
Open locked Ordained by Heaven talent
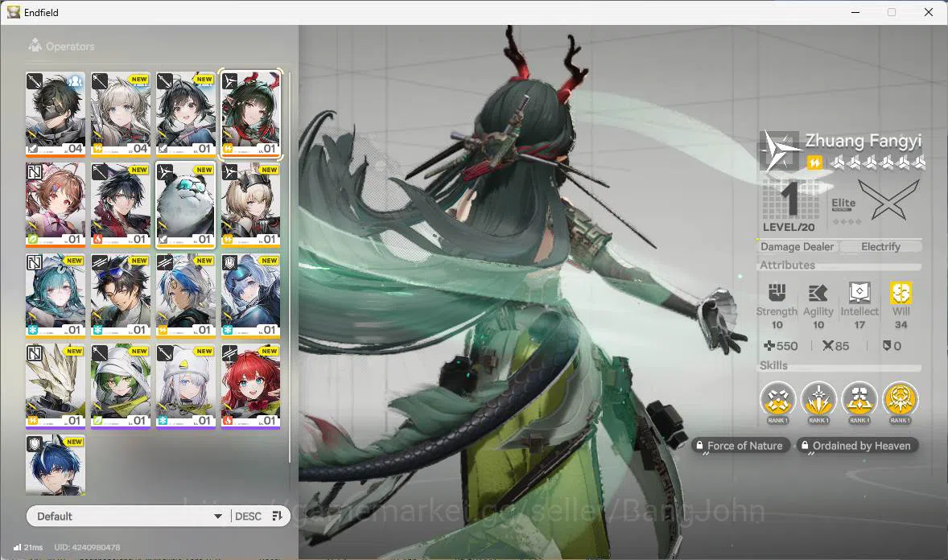(x=857, y=446)
